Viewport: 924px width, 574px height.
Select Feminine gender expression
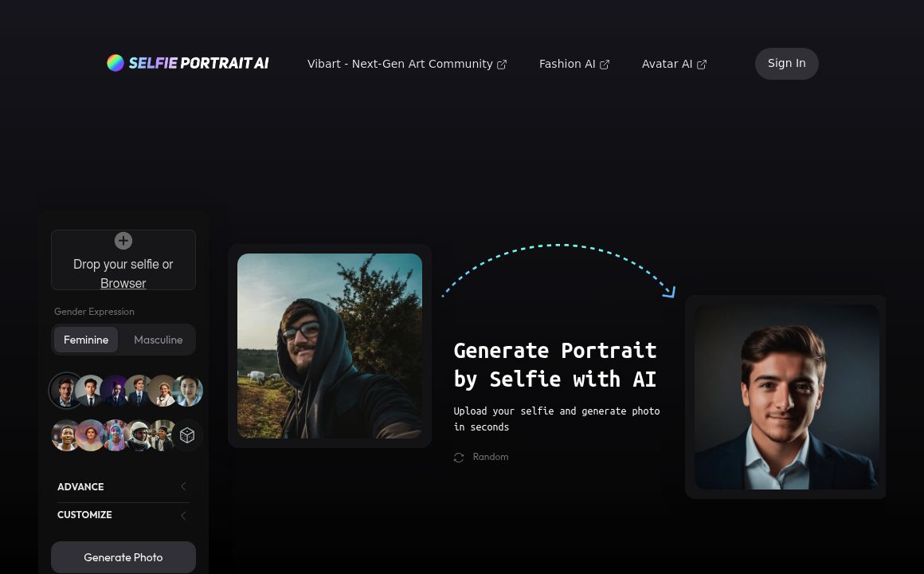pos(86,340)
